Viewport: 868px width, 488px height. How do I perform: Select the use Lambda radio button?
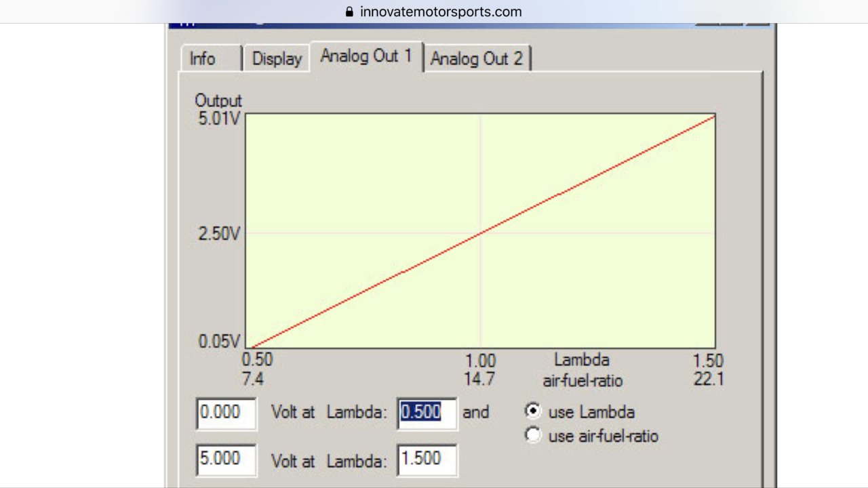pos(534,411)
